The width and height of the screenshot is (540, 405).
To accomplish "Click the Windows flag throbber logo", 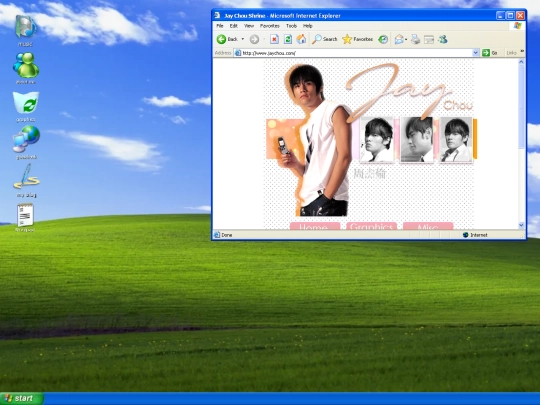I will coord(518,26).
